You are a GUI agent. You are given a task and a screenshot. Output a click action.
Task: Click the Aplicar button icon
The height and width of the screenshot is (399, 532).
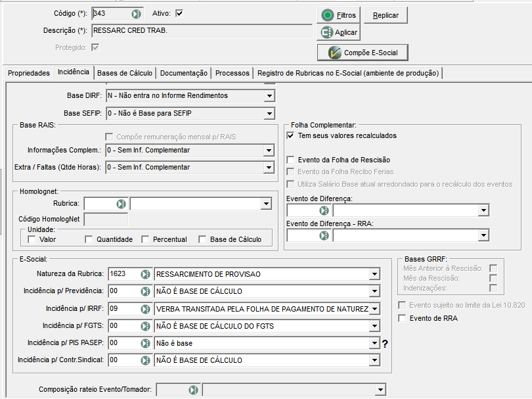click(x=327, y=33)
